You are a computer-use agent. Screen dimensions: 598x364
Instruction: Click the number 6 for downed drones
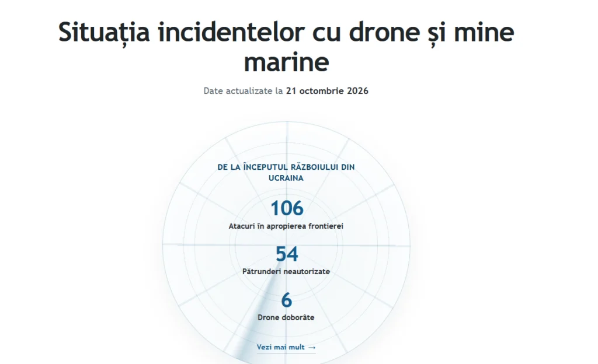286,300
